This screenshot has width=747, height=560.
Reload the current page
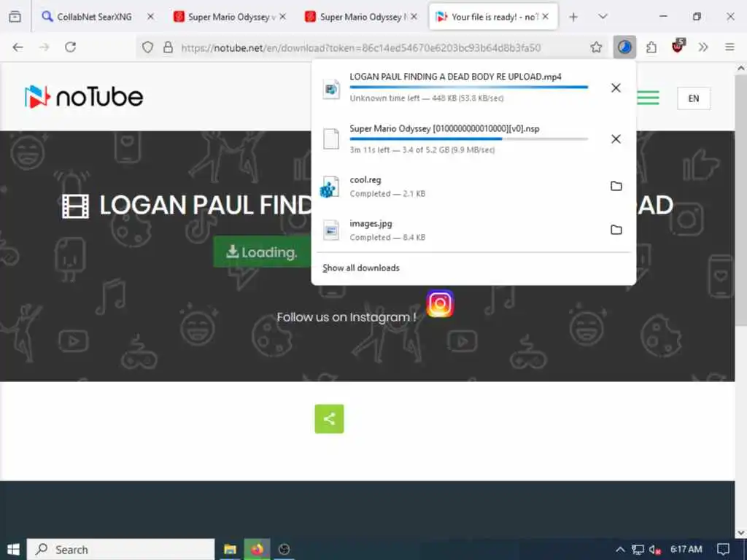tap(71, 47)
